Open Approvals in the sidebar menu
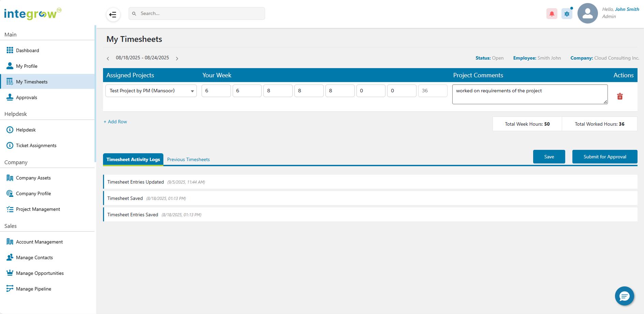 (26, 97)
